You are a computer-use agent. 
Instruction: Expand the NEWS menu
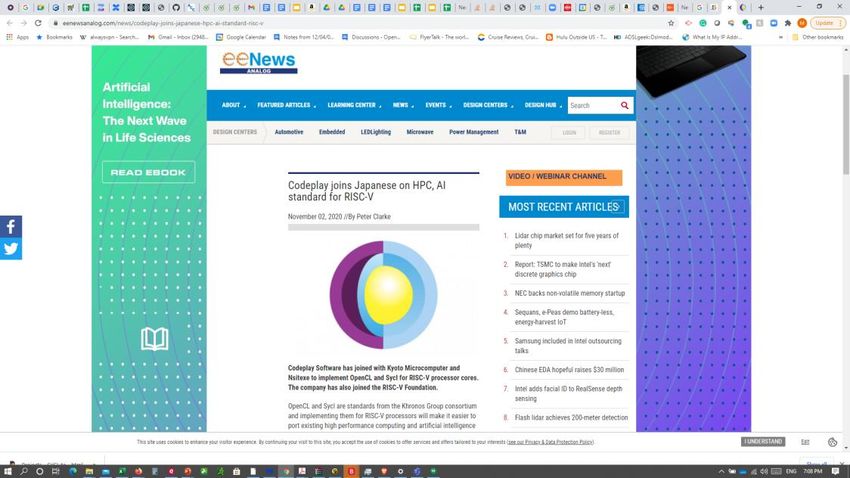point(403,105)
